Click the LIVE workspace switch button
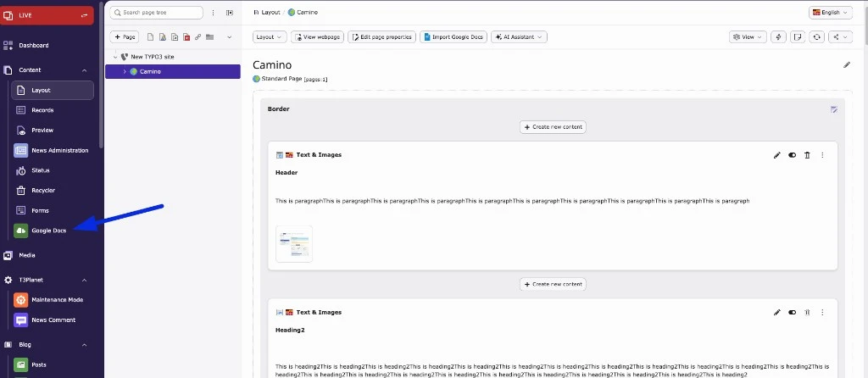The image size is (868, 378). point(47,15)
